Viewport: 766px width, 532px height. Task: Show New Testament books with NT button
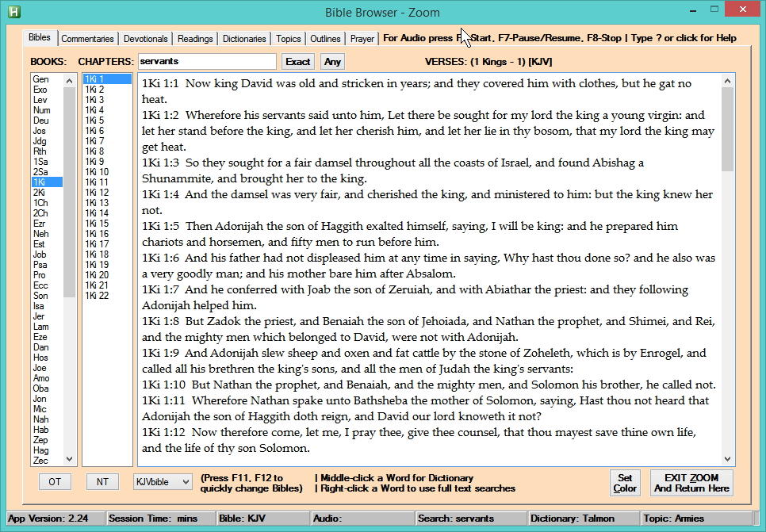click(x=102, y=482)
